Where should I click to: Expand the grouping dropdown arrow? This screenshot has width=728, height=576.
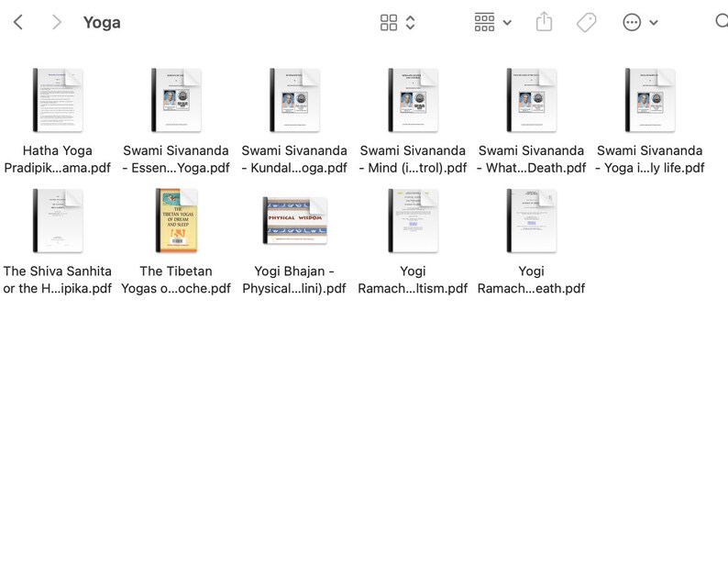pos(507,22)
